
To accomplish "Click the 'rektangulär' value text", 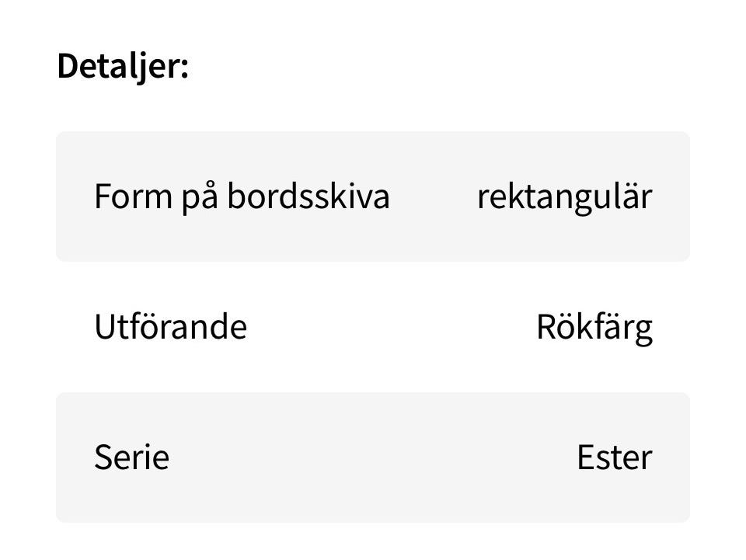I will coord(564,197).
